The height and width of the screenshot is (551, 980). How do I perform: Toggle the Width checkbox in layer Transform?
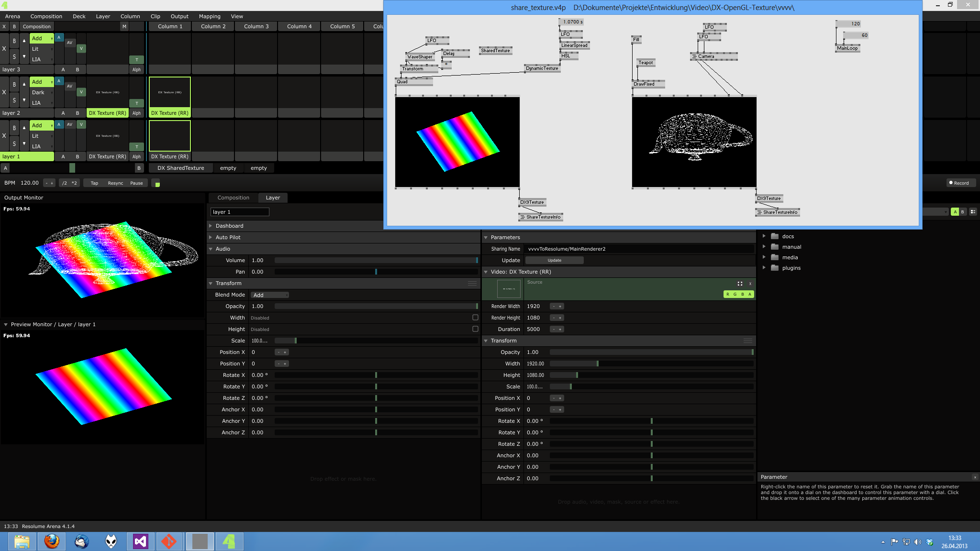(x=475, y=318)
